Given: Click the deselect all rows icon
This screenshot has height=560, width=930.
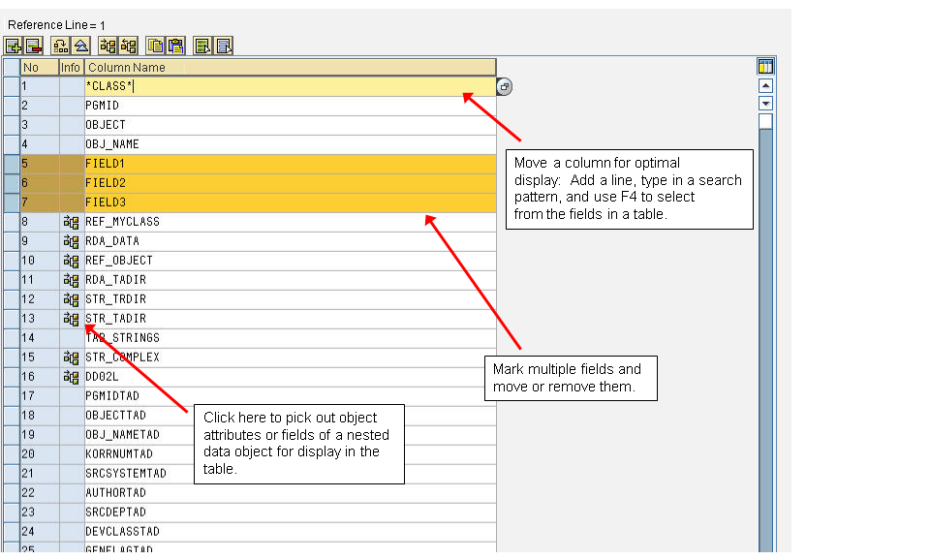Looking at the screenshot, I should click(x=224, y=46).
